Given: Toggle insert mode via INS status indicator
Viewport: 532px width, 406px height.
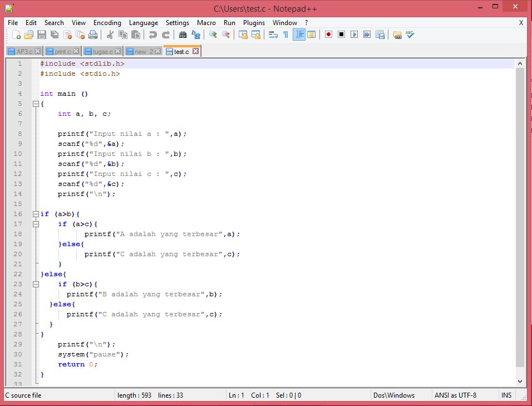Looking at the screenshot, I should [x=506, y=395].
